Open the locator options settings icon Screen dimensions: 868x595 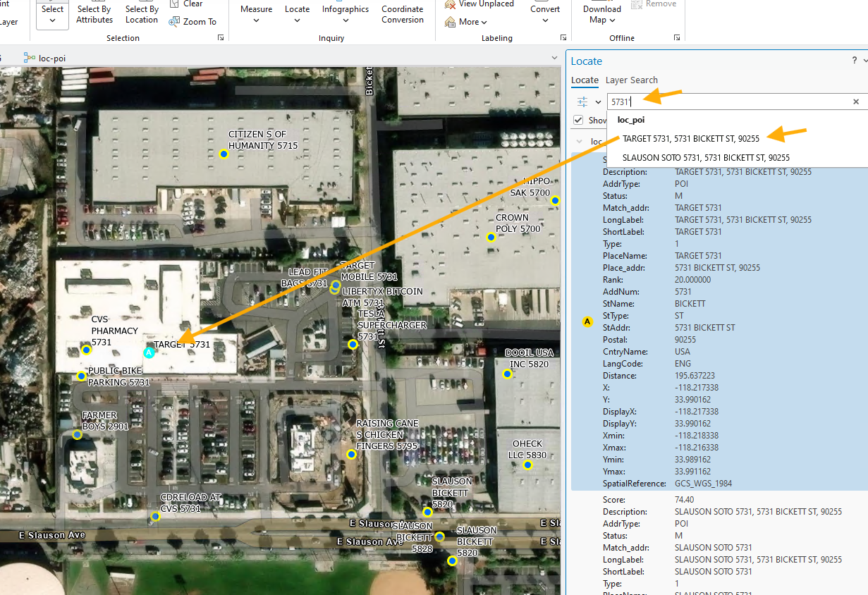tap(582, 102)
